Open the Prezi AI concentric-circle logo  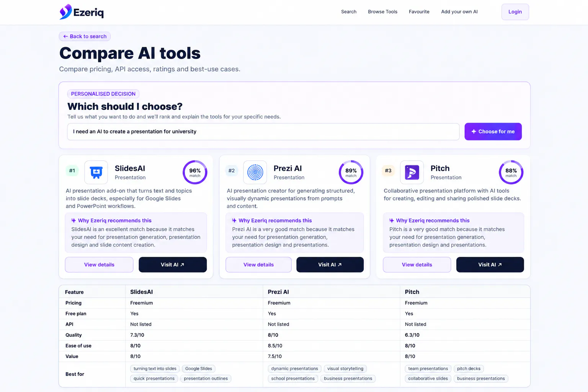(x=255, y=172)
